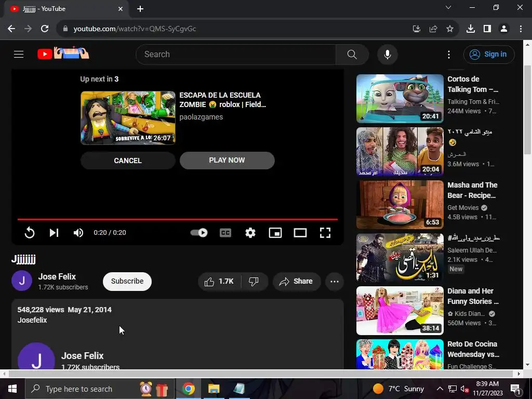Viewport: 532px width, 399px height.
Task: Click the address bar URL
Action: pos(135,29)
